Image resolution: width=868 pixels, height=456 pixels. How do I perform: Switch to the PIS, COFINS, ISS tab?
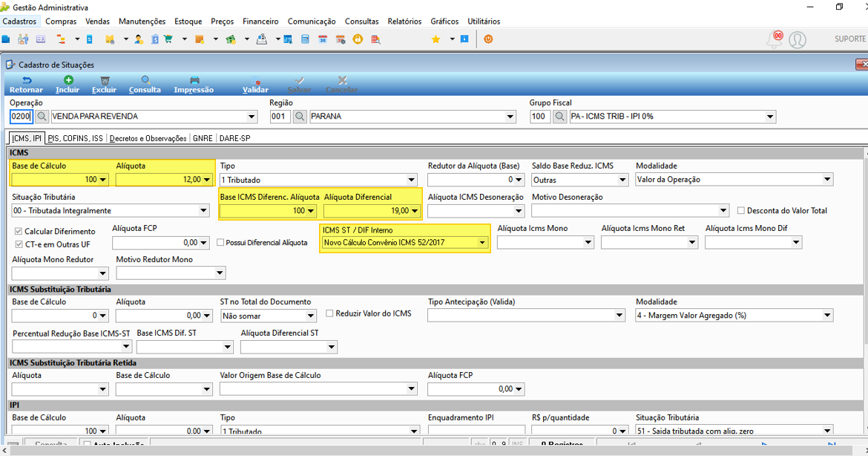(75, 138)
